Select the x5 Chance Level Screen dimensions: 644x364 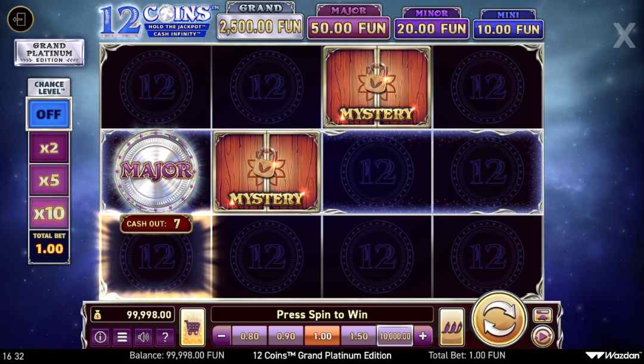click(49, 180)
